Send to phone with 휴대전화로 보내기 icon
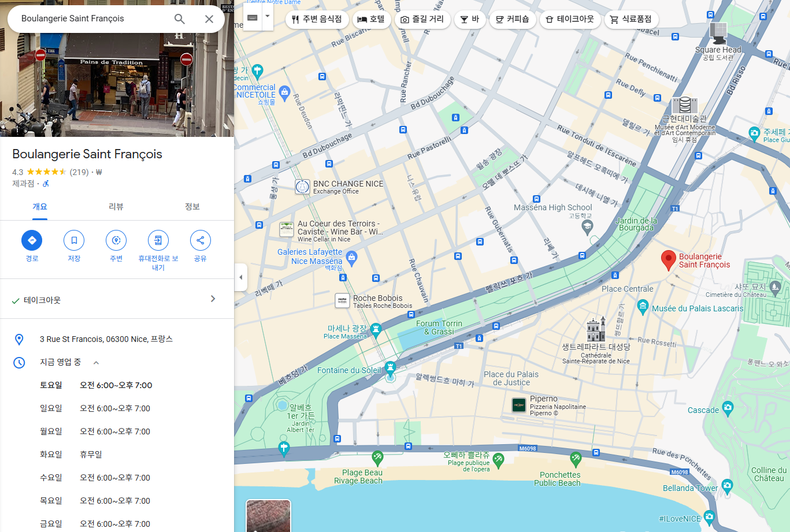This screenshot has height=532, width=790. 158,240
